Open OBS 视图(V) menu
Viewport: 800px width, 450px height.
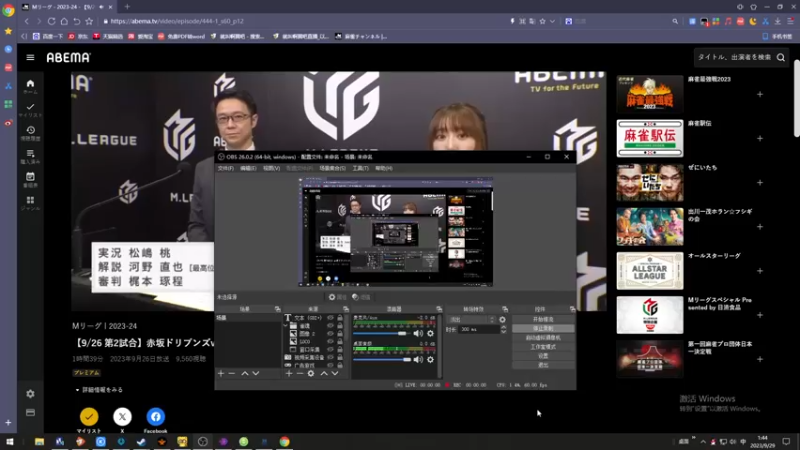pos(271,168)
